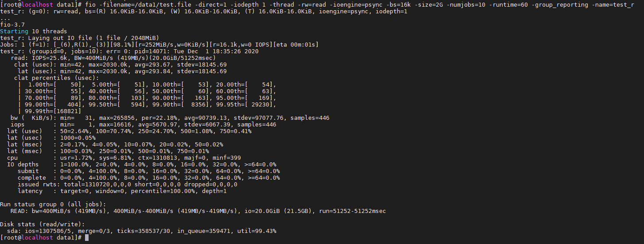Click the 'cpu' statistics row label
The image size is (644, 244).
tap(12, 158)
